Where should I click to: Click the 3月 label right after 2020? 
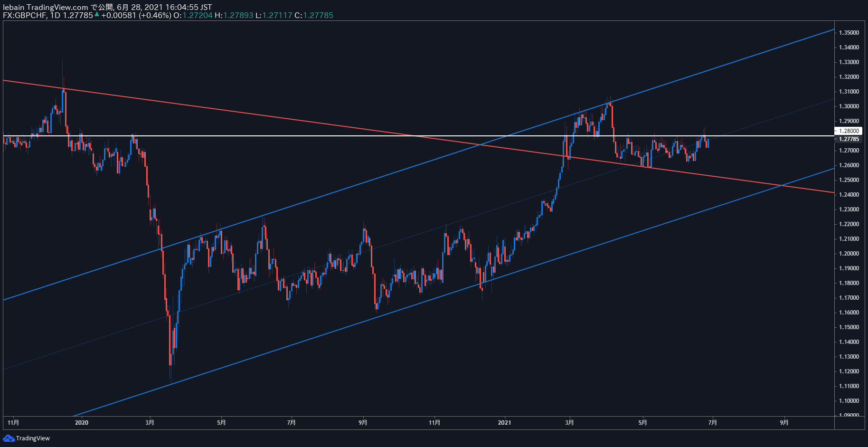tap(150, 422)
